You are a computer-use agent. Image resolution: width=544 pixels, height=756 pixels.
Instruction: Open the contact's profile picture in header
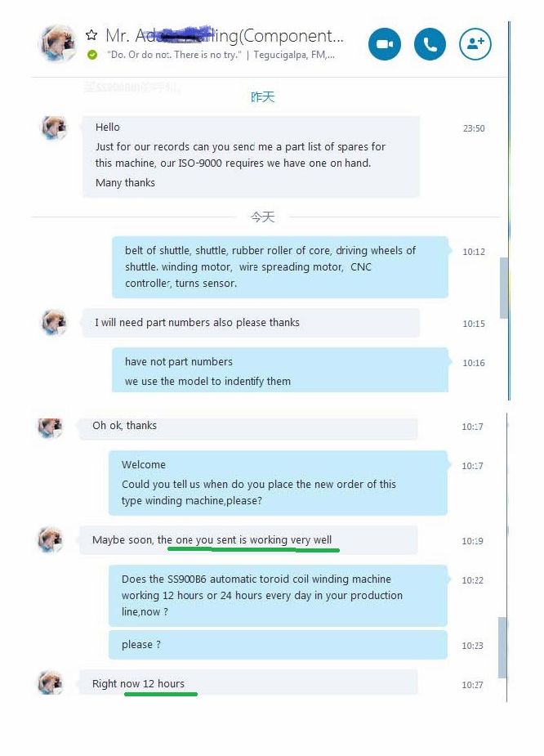(x=57, y=44)
